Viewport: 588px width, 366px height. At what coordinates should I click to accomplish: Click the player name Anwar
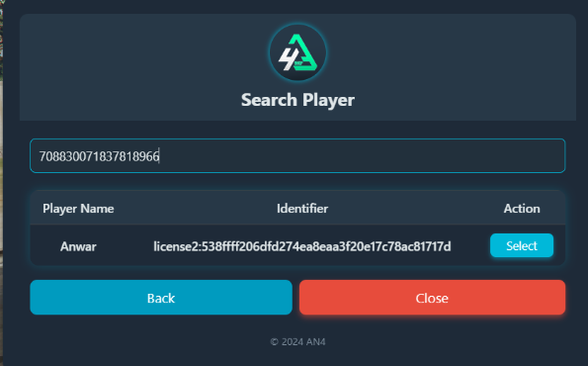point(78,246)
